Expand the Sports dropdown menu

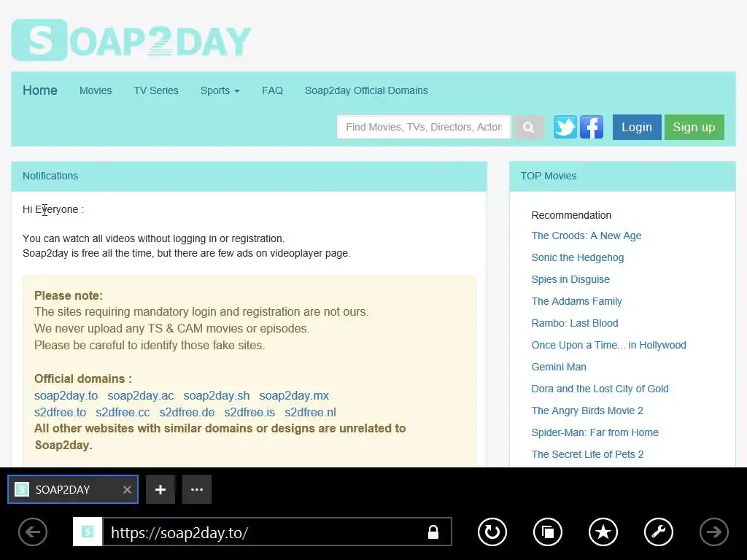pyautogui.click(x=220, y=90)
